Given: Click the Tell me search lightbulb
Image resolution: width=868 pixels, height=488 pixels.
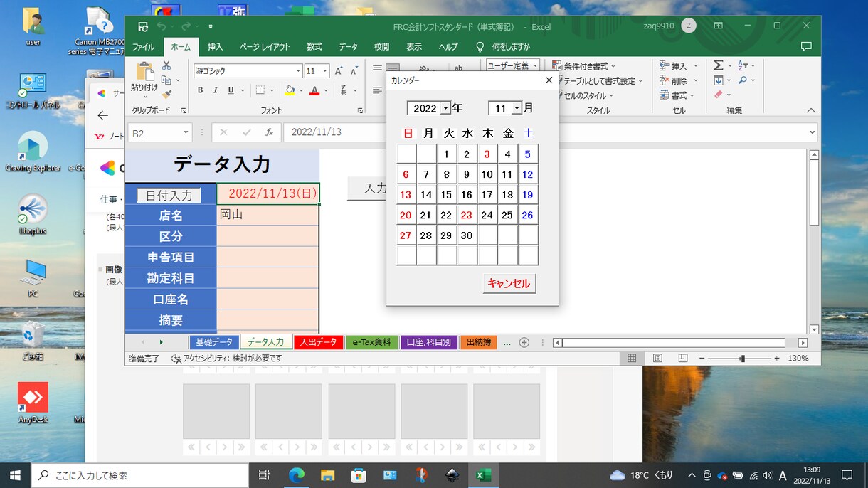Looking at the screenshot, I should click(480, 47).
